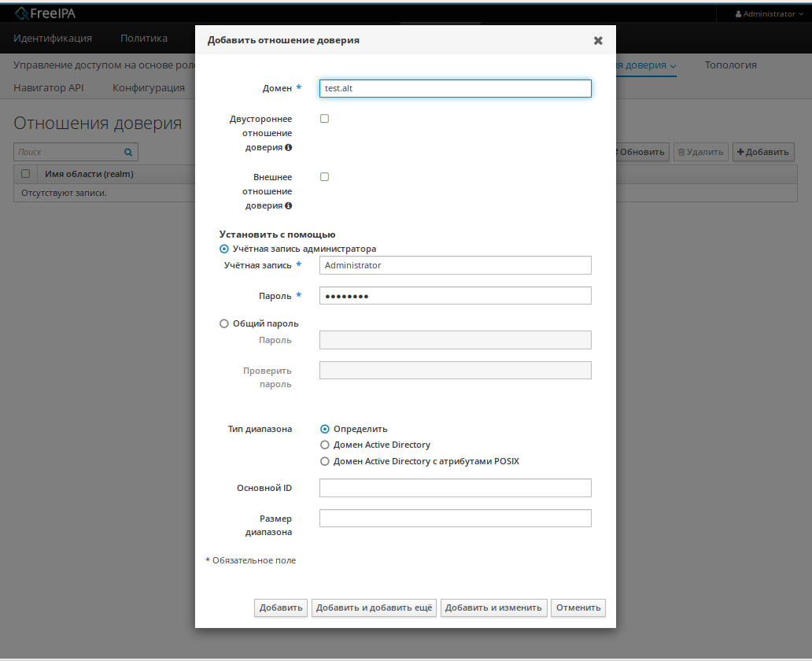Select the Общий пароль radio option
Screen dimensions: 812x661
pos(224,323)
